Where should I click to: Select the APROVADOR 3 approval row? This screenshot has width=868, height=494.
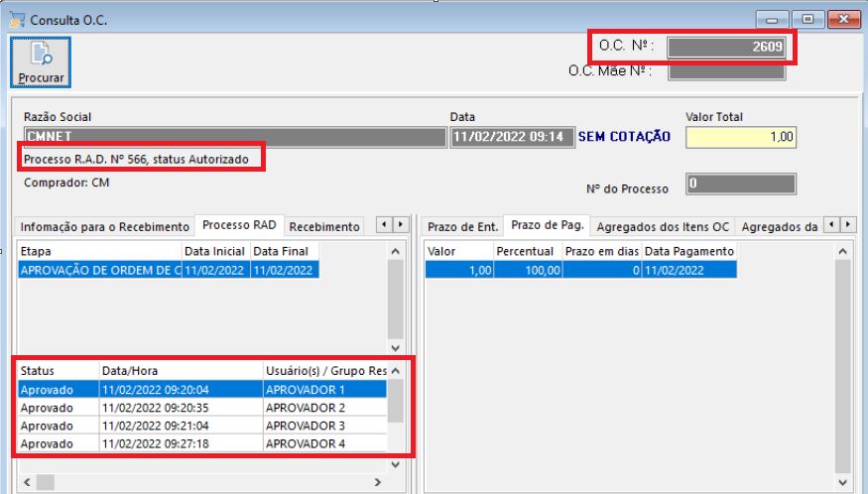[x=202, y=426]
